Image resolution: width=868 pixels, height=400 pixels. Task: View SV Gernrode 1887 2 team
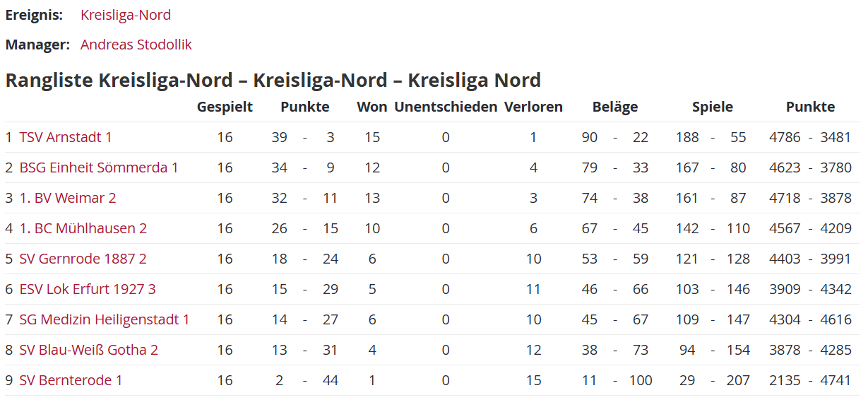pos(83,259)
